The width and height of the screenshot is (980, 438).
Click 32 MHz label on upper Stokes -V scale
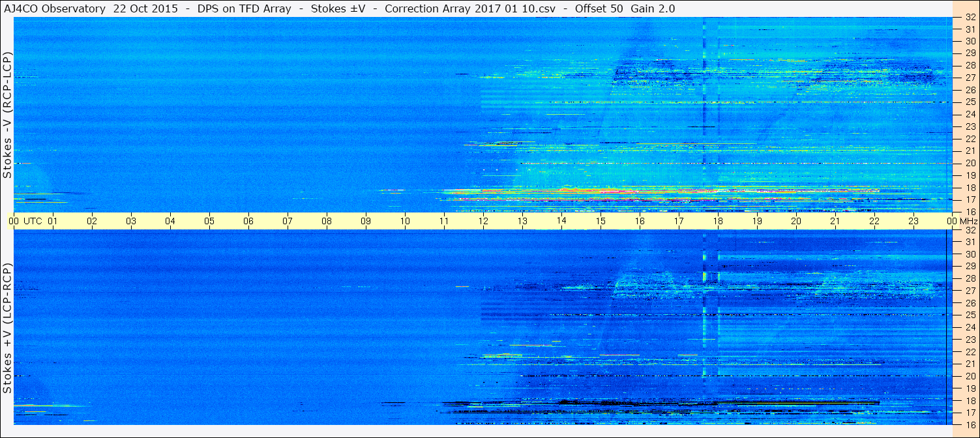pos(970,18)
